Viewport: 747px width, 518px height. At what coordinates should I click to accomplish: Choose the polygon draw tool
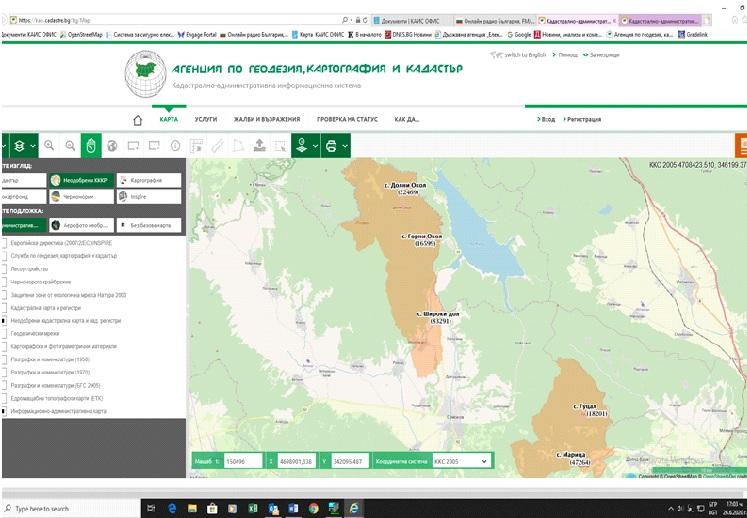tap(238, 146)
